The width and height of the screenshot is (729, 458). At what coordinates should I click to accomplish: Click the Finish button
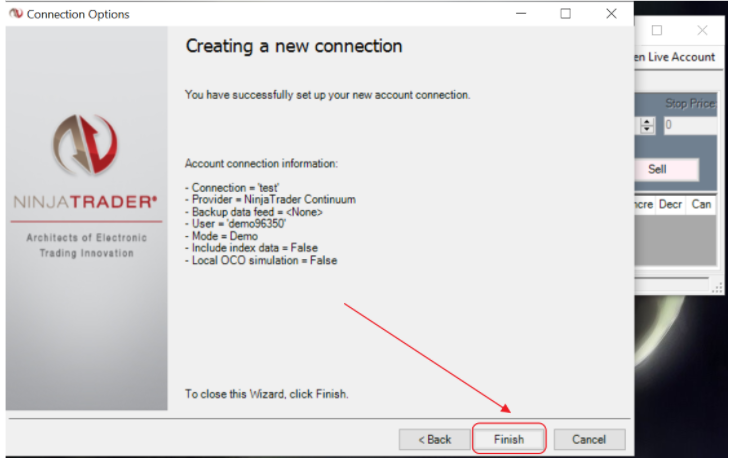[x=509, y=439]
